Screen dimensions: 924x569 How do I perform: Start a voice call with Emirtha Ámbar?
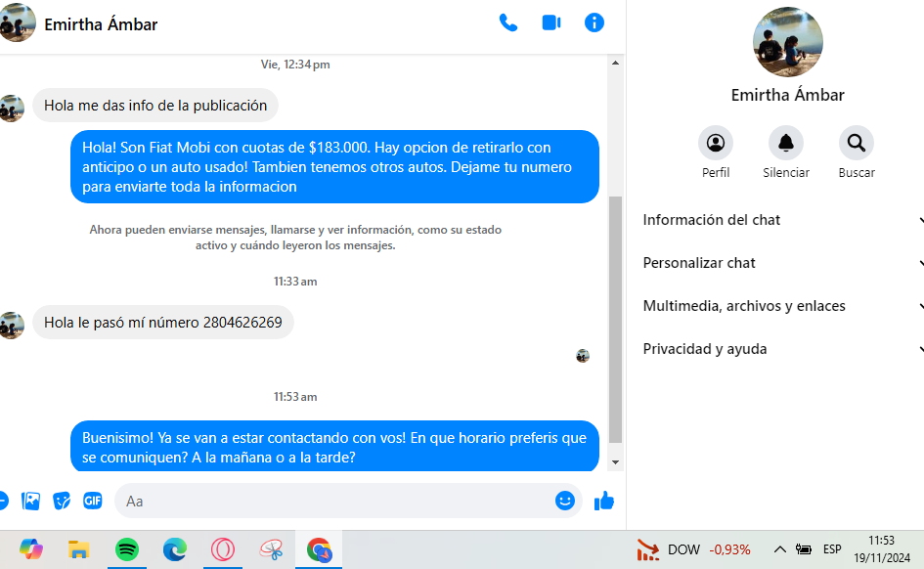508,22
